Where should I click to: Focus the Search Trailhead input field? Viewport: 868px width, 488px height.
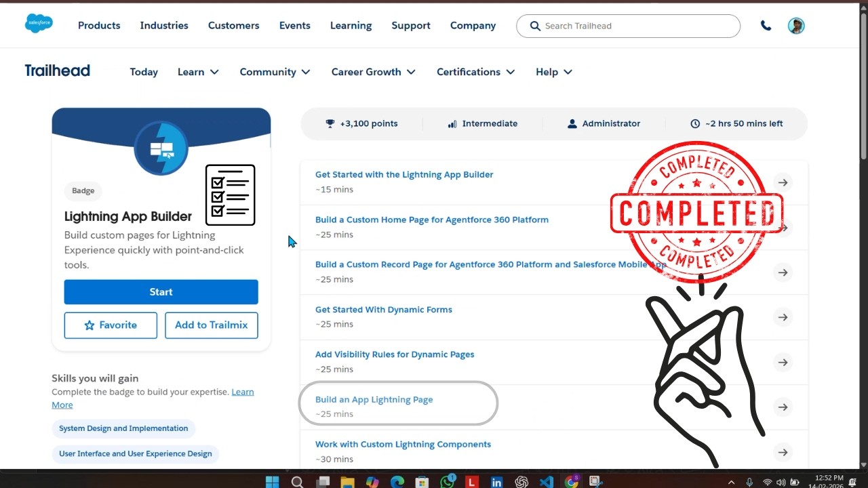point(628,26)
